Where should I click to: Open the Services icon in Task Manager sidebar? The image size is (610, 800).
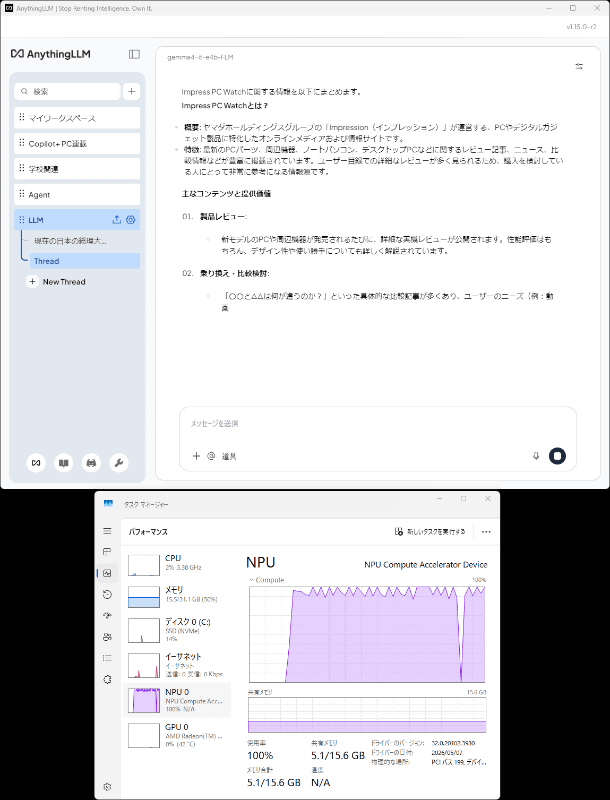(107, 679)
